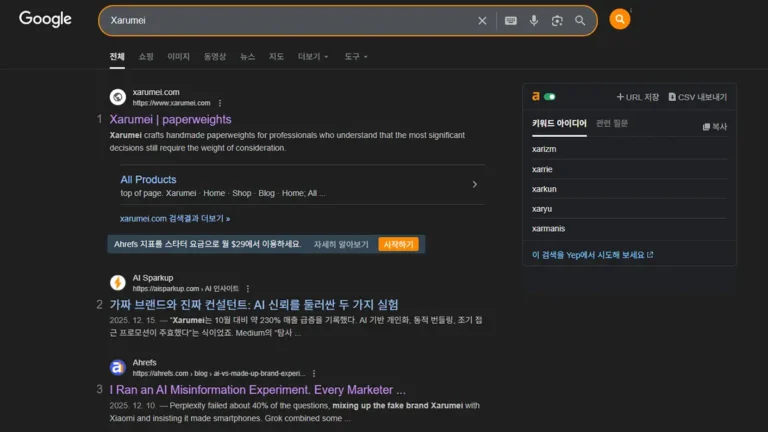Switch to the 동영상 tab
Screen dimensions: 768x432
point(215,57)
